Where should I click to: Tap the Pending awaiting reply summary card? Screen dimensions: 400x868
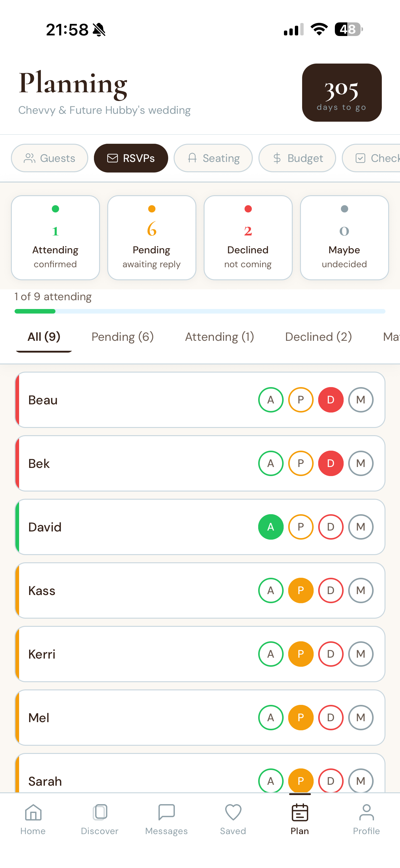coord(152,238)
